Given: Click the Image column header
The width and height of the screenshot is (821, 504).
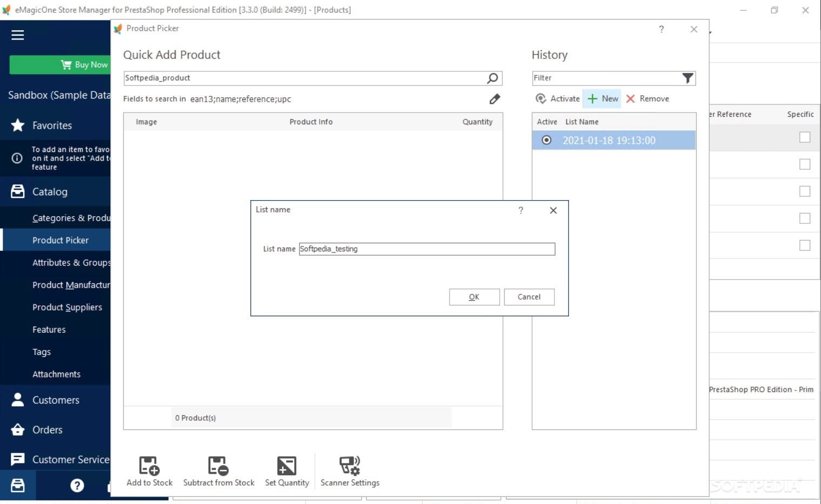Looking at the screenshot, I should point(146,122).
